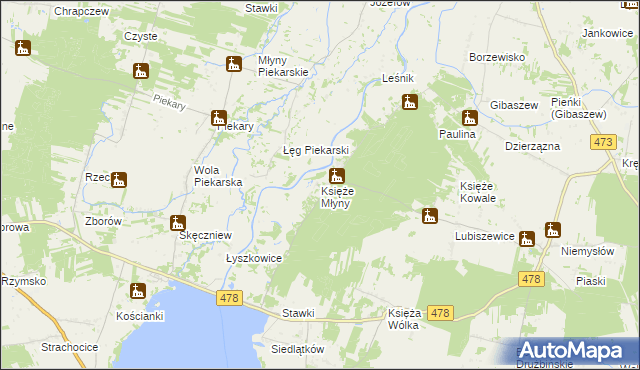This screenshot has height=370, width=640.
Task: Click the church icon above Paulina
Action: [470, 118]
